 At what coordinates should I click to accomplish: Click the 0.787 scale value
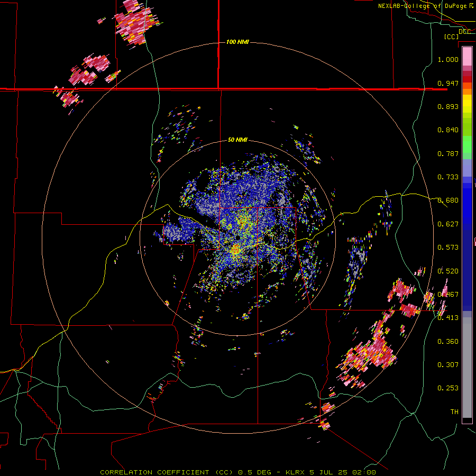448,153
